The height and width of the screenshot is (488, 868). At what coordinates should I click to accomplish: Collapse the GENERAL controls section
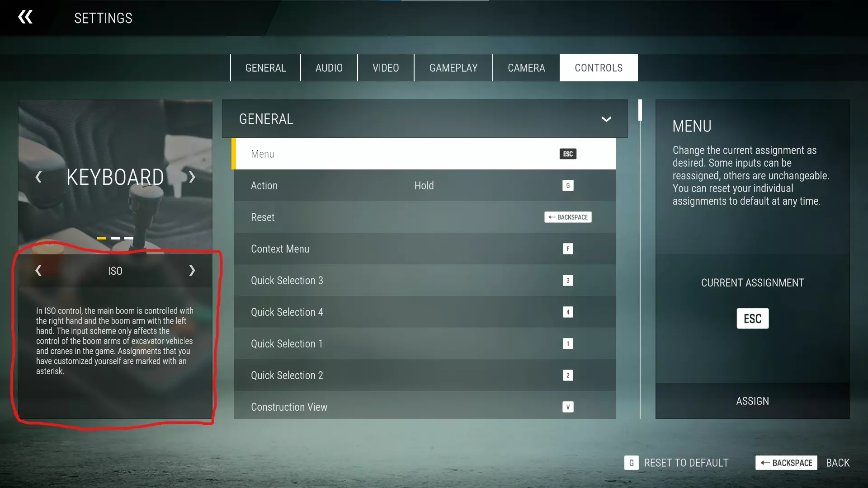[x=606, y=119]
